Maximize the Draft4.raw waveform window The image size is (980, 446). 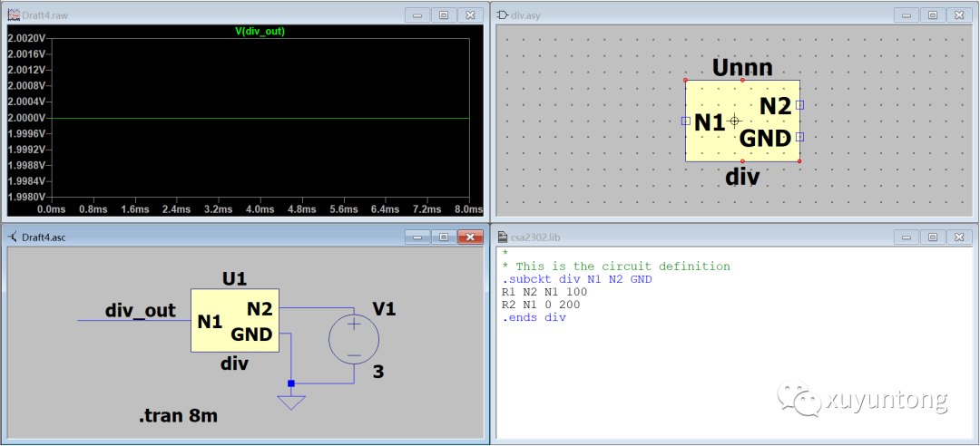click(444, 15)
